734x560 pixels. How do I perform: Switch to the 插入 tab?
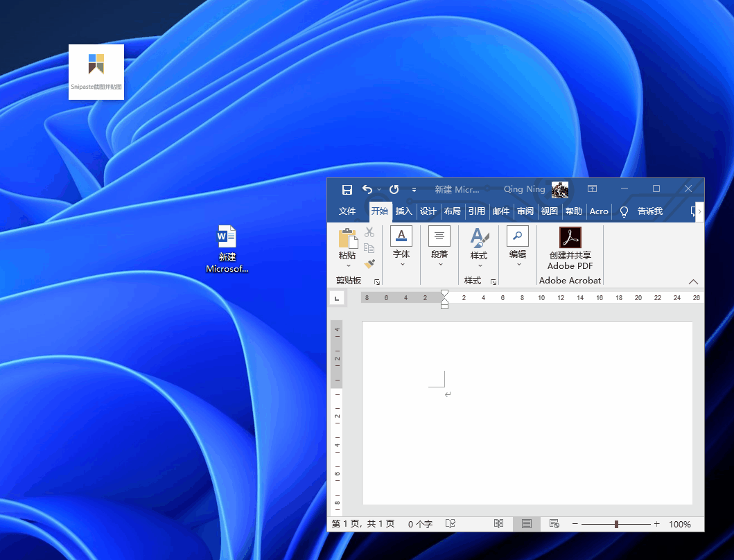click(403, 211)
